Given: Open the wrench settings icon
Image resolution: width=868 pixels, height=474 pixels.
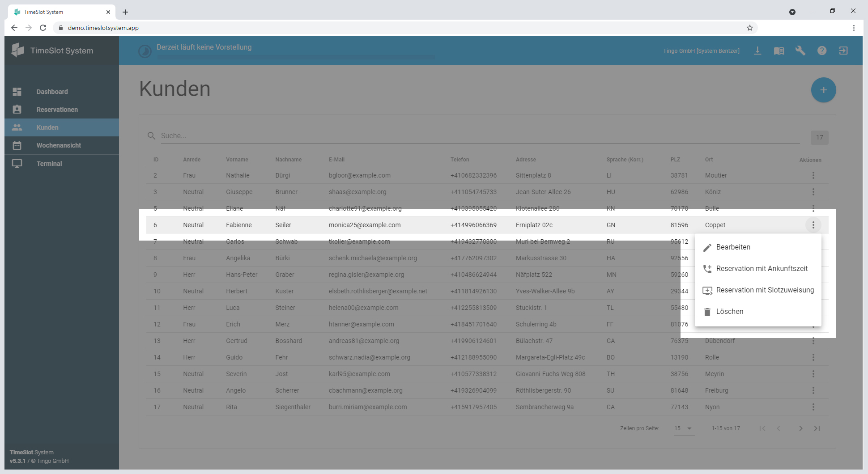Looking at the screenshot, I should pos(800,51).
